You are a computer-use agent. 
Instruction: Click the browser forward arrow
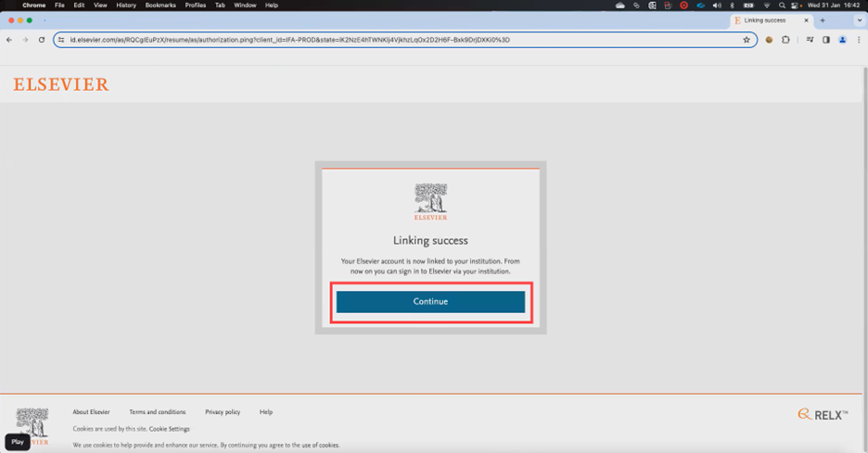(x=25, y=40)
